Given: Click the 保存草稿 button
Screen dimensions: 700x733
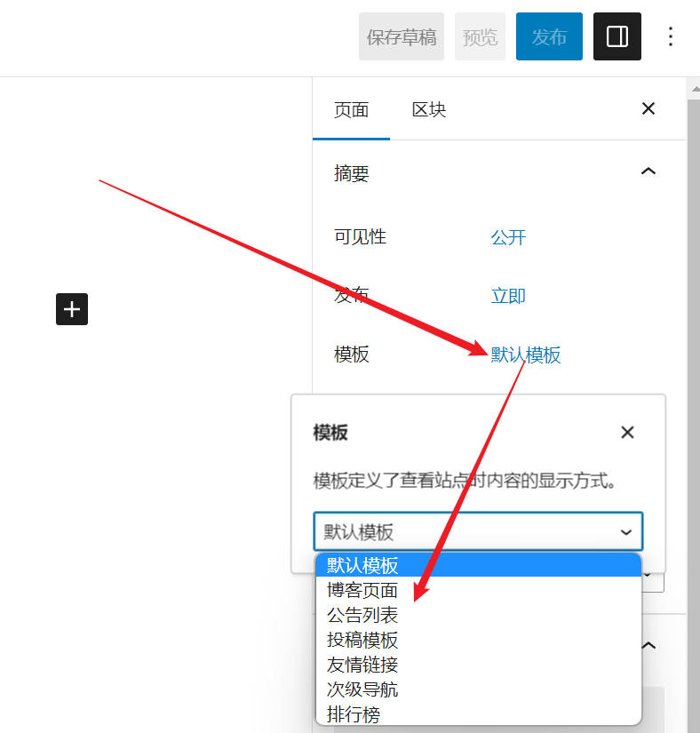Looking at the screenshot, I should [x=402, y=37].
